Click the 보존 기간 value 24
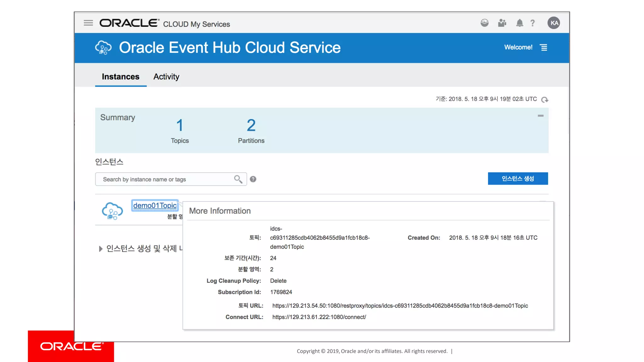Screen dimensions: 644x362 pyautogui.click(x=273, y=258)
